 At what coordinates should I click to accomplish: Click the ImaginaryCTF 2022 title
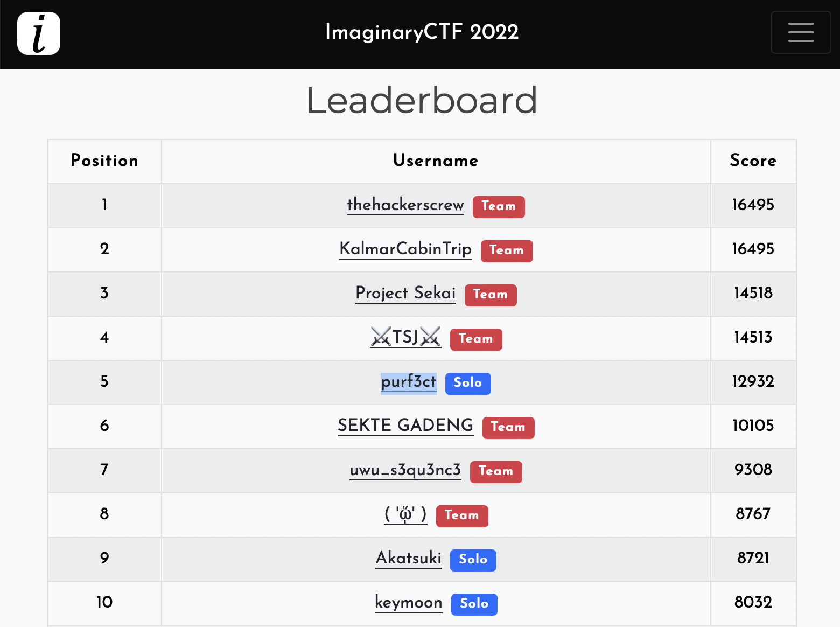click(422, 32)
